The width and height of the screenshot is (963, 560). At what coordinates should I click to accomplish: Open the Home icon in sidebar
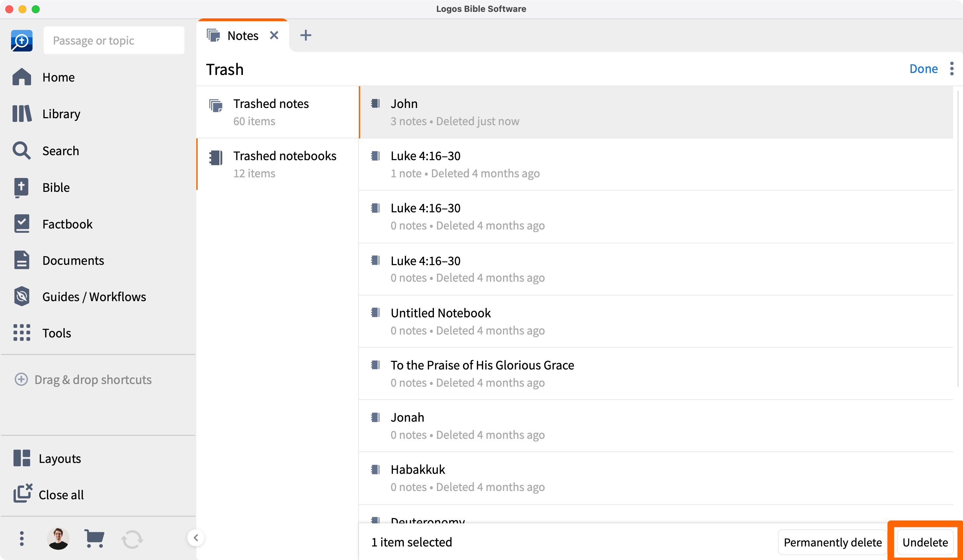[22, 77]
